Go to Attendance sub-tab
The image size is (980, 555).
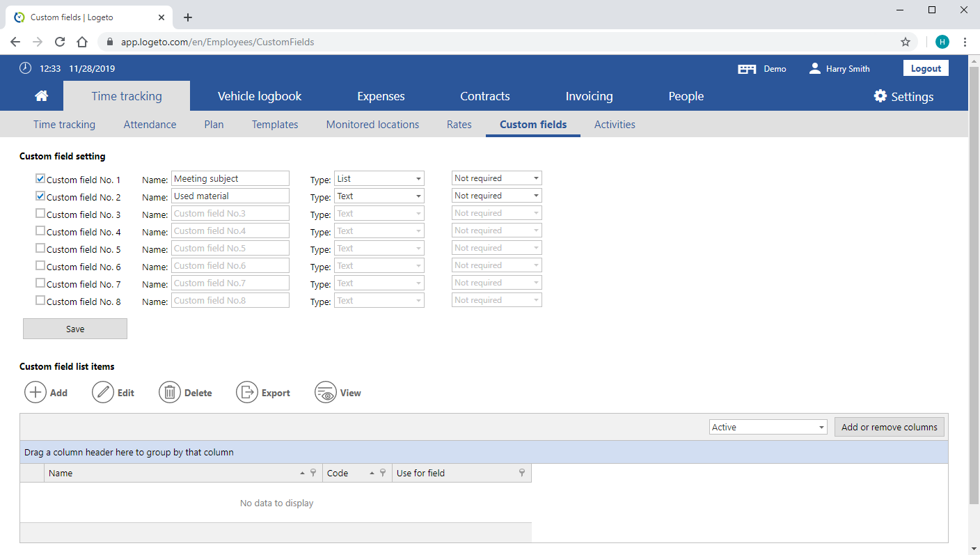click(x=150, y=125)
